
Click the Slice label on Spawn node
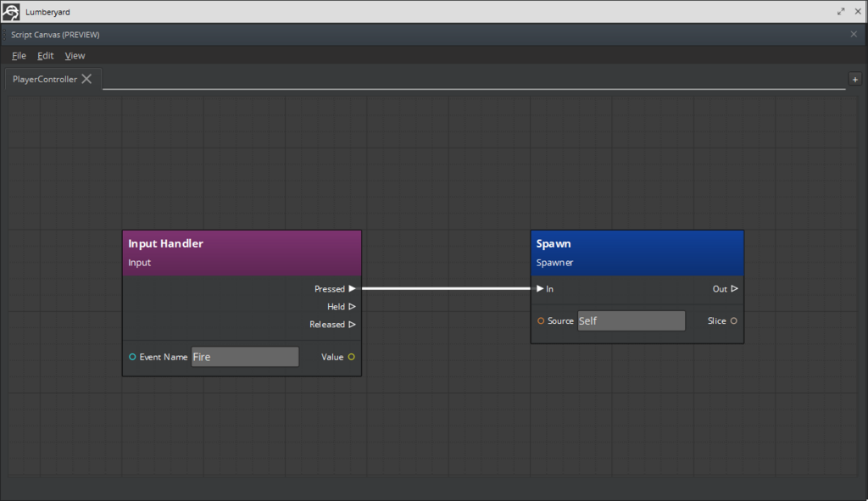click(x=717, y=321)
